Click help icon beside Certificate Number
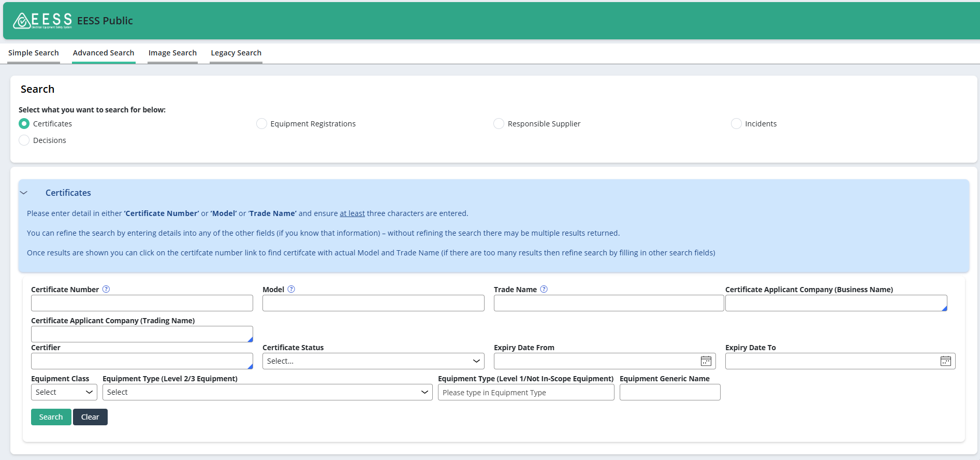The width and height of the screenshot is (980, 460). coord(106,289)
